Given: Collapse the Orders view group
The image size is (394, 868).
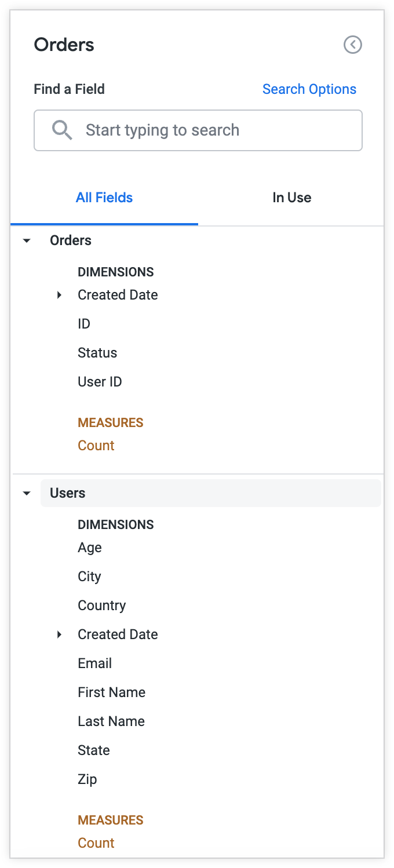Looking at the screenshot, I should pos(26,240).
